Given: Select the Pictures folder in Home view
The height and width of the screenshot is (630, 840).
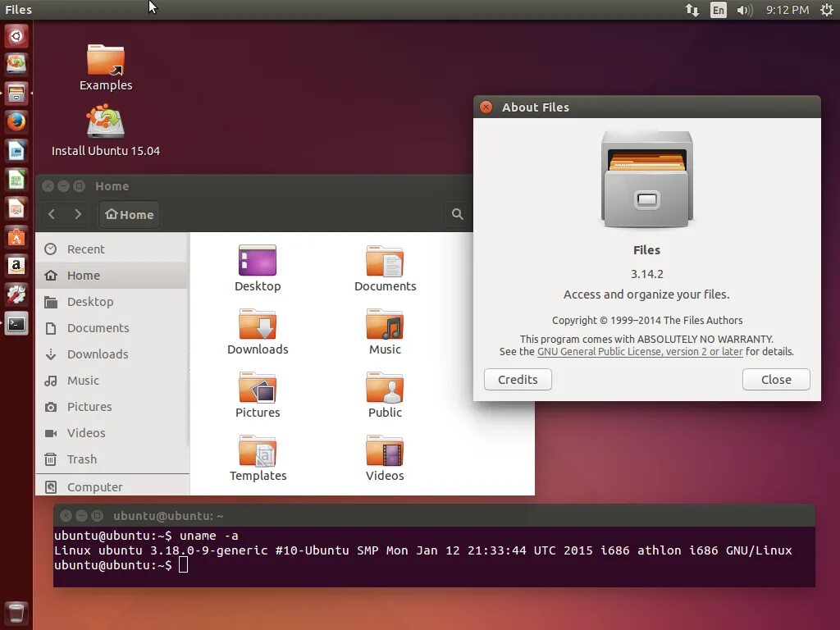Looking at the screenshot, I should click(x=258, y=395).
